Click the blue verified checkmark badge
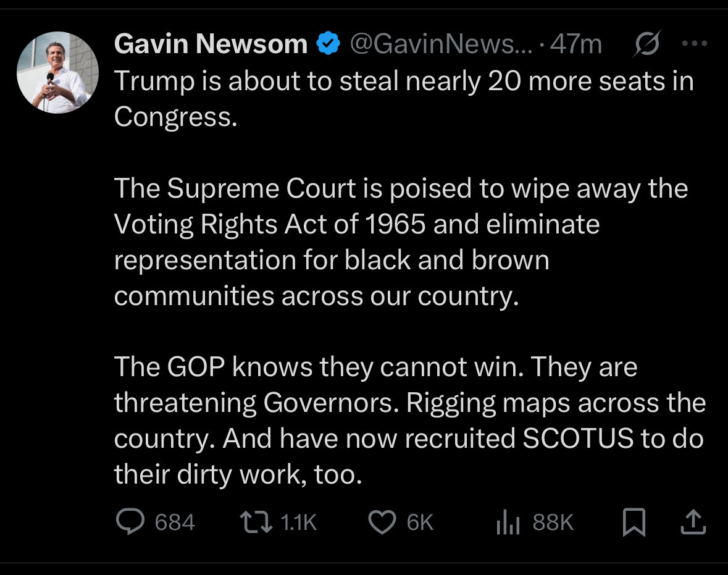 328,44
